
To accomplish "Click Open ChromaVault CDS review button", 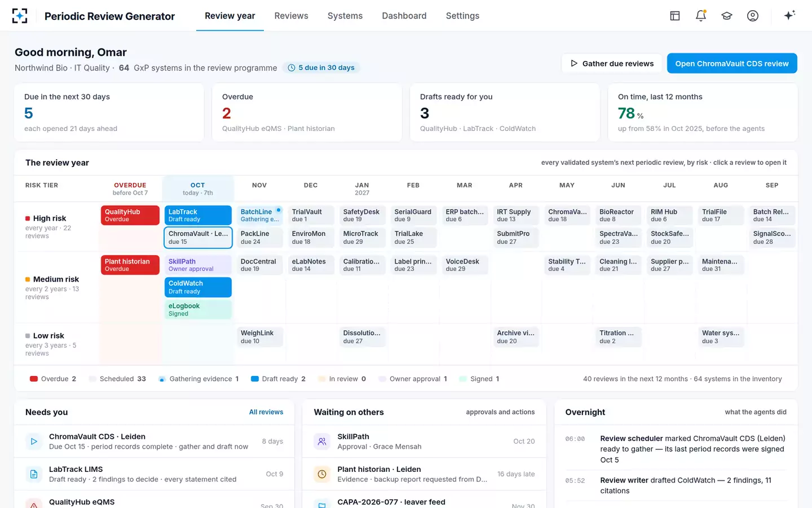I will [x=732, y=63].
